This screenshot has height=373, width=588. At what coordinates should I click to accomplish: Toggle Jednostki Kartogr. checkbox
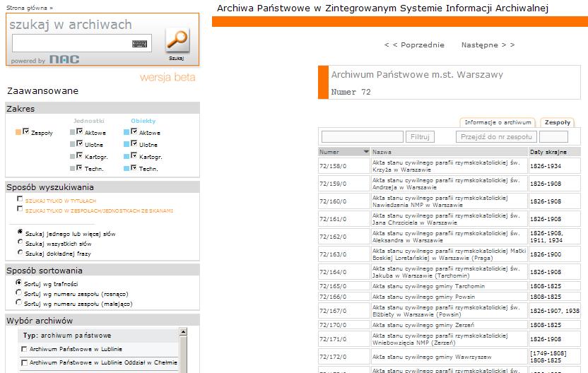coord(79,155)
